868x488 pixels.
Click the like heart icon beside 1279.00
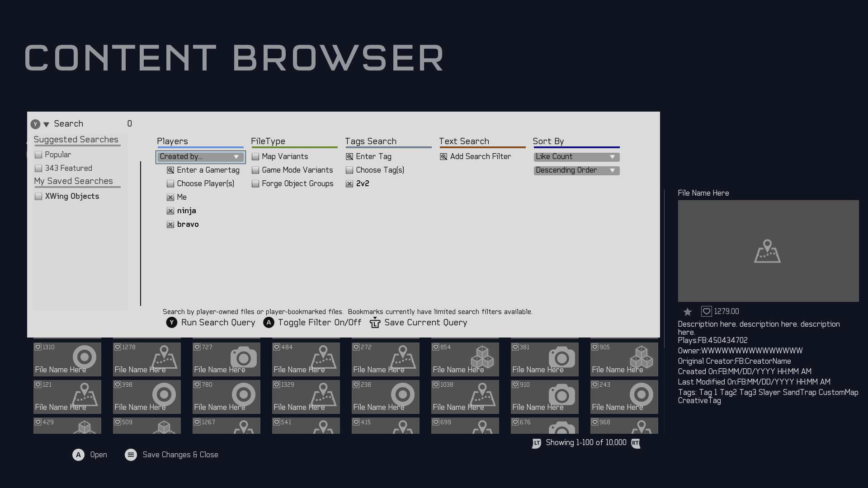click(706, 312)
